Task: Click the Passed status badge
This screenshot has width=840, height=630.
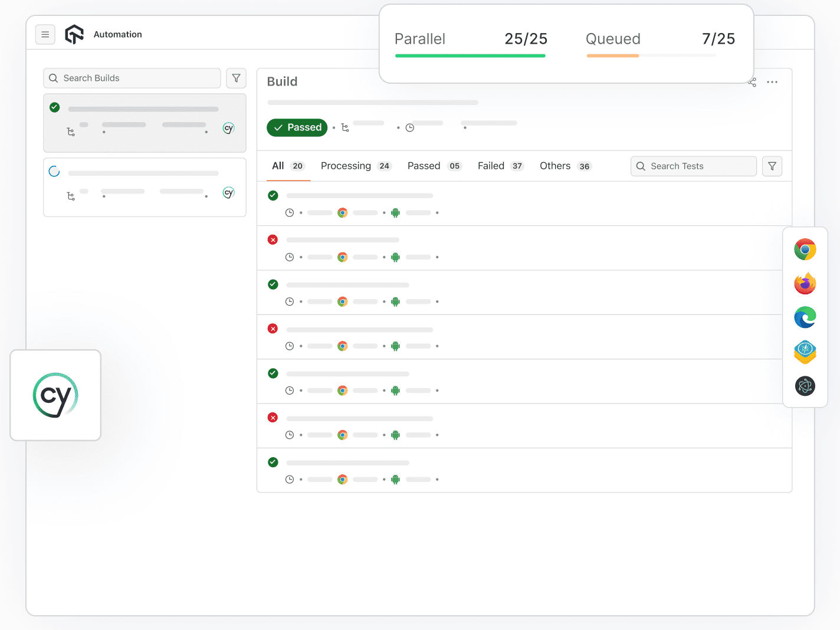Action: click(x=297, y=127)
